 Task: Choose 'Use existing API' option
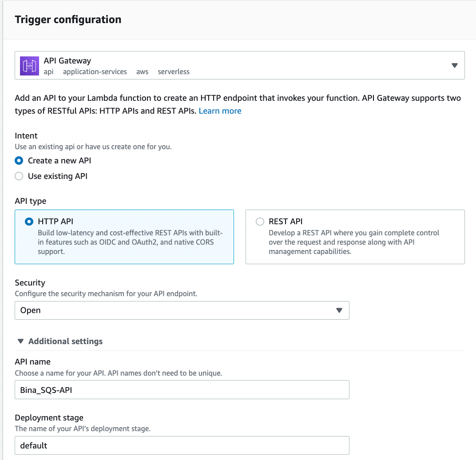coord(19,176)
